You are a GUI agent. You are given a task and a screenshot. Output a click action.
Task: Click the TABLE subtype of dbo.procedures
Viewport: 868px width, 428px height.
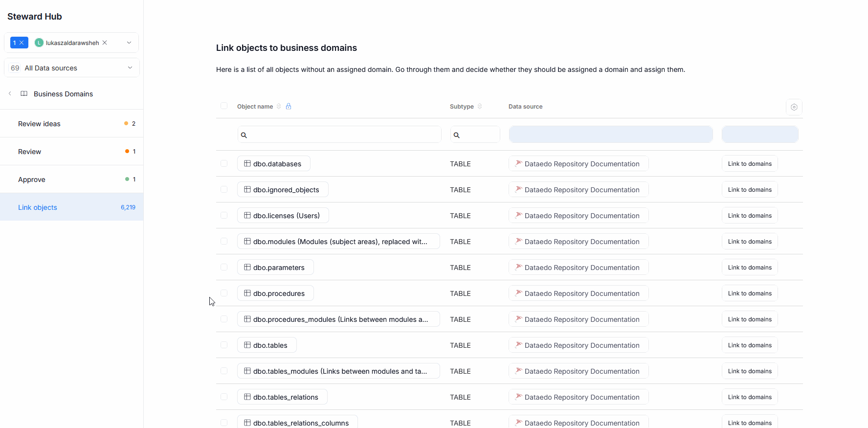[460, 293]
